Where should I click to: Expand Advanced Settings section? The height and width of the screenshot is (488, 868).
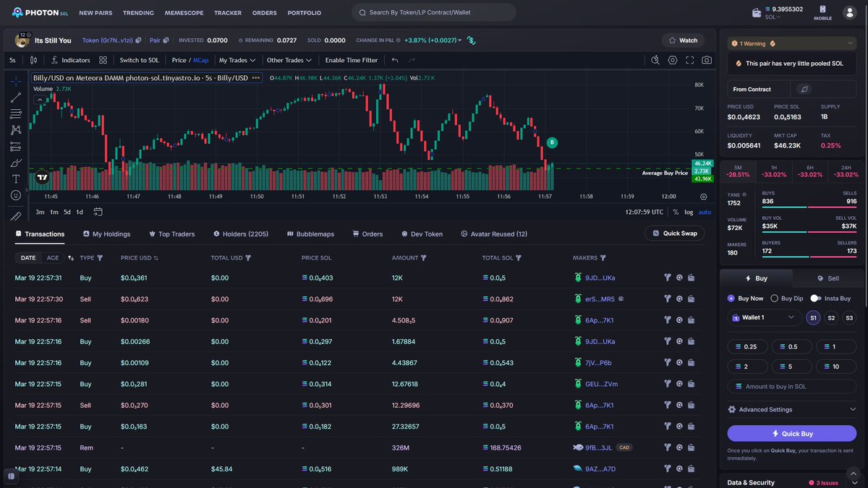[x=792, y=409]
